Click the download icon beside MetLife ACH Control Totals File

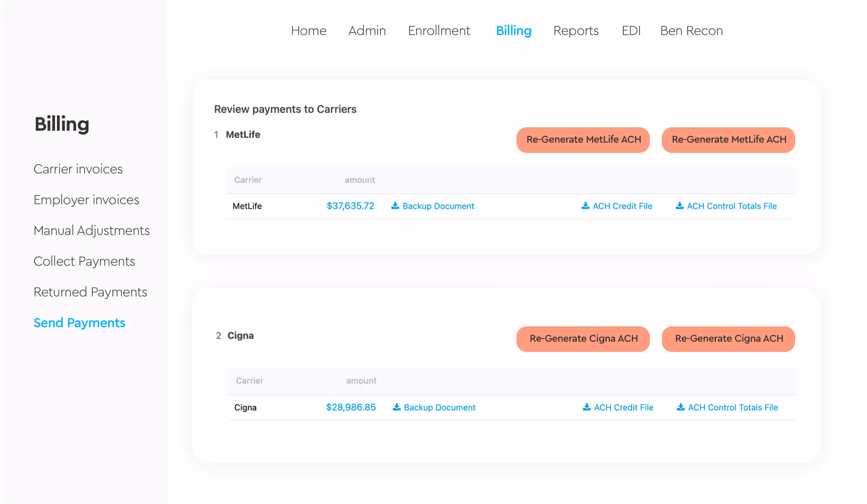click(680, 206)
